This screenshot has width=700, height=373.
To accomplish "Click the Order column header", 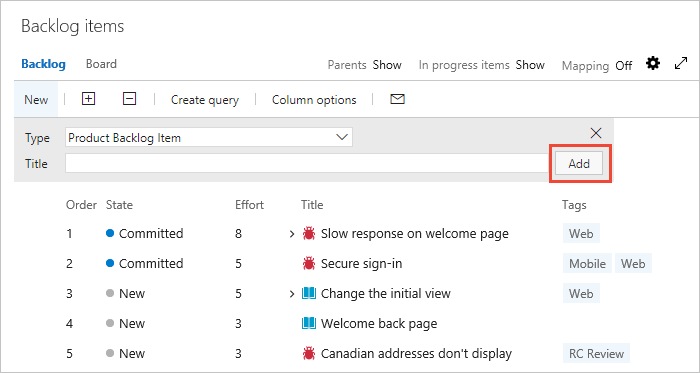I will coord(81,205).
